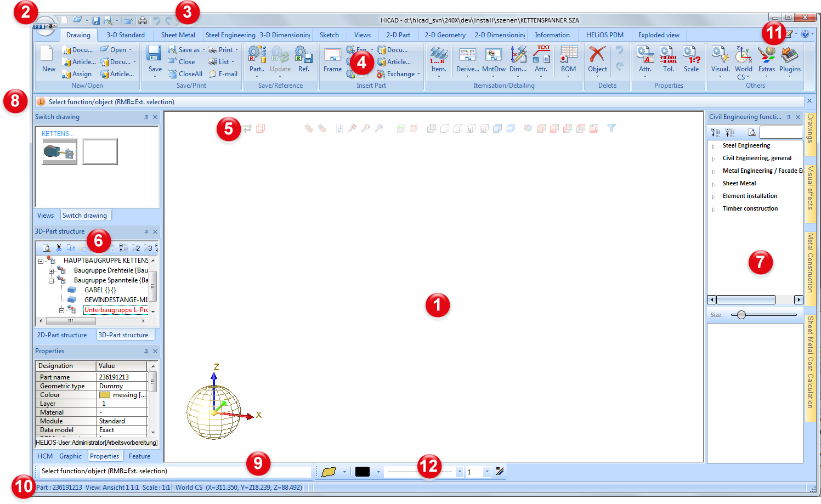Select the Scale tool in Properties group
Image resolution: width=821 pixels, height=504 pixels.
pos(691,54)
